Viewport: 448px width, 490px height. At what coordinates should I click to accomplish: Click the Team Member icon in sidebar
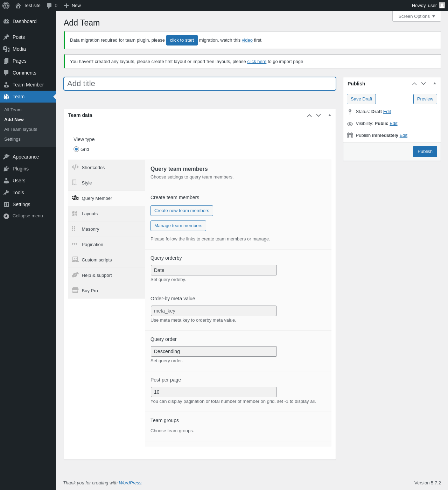click(x=6, y=85)
